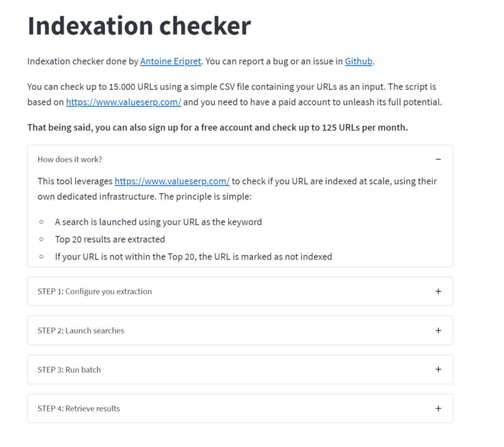
Task: Click the bold free account sentence
Action: pyautogui.click(x=218, y=128)
